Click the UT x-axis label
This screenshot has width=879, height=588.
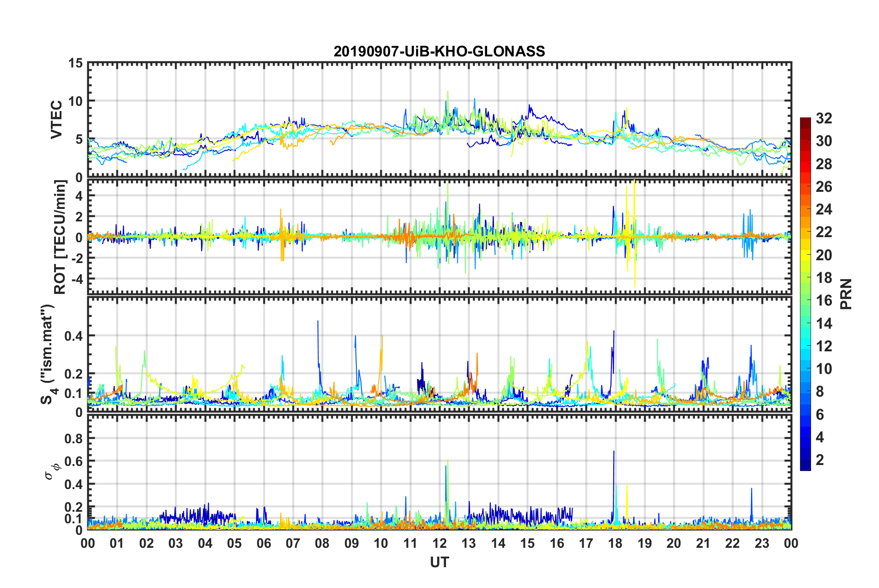pyautogui.click(x=439, y=562)
